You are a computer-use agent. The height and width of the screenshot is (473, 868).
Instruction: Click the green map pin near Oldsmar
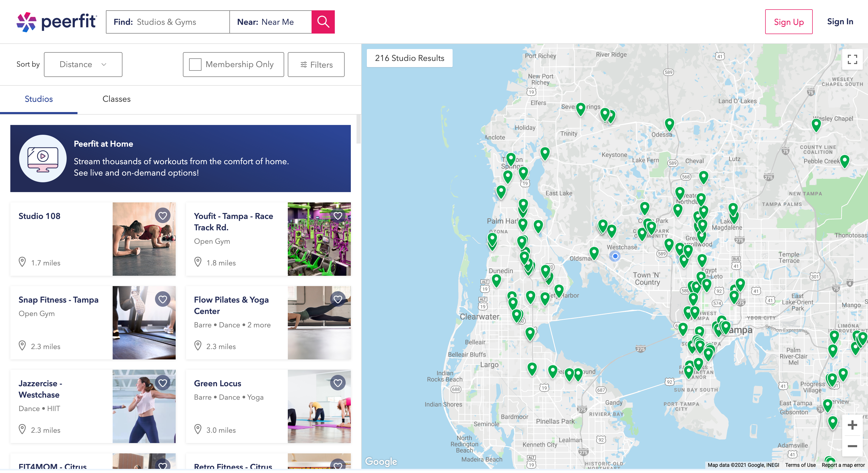[594, 253]
